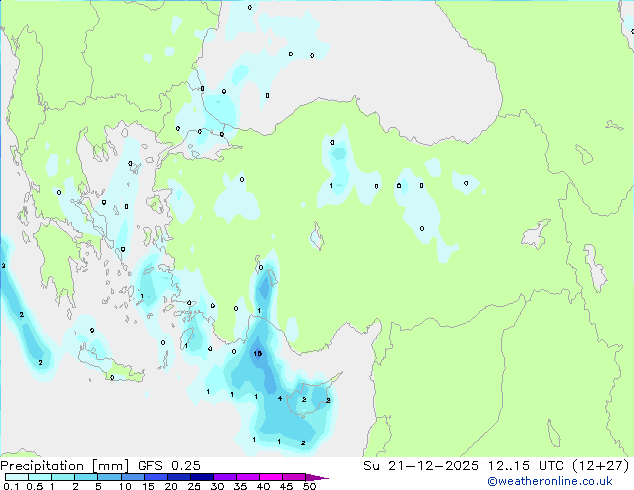
Task: Choose the 10–15 mm blue legend swatch
Action: coord(132,477)
